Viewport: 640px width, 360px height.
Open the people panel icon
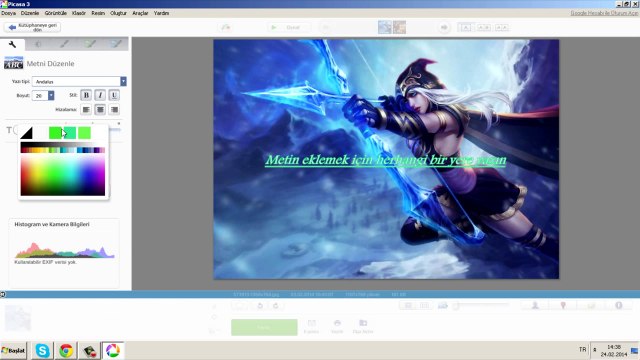coord(535,305)
